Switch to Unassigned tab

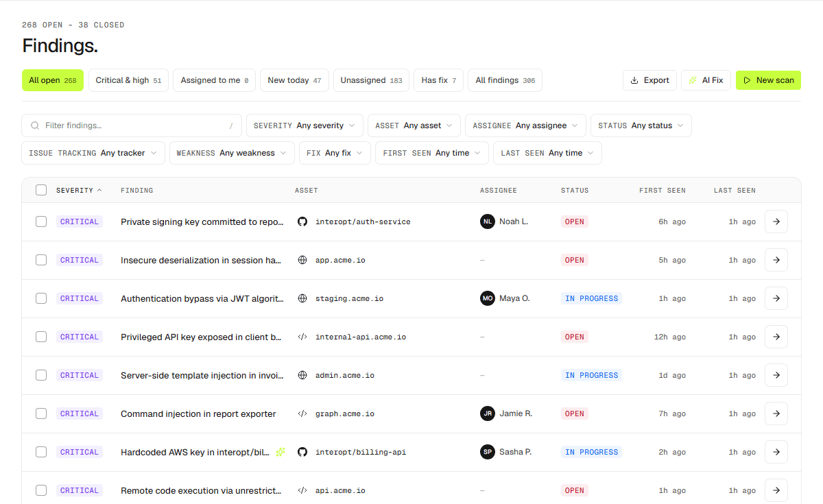[371, 80]
